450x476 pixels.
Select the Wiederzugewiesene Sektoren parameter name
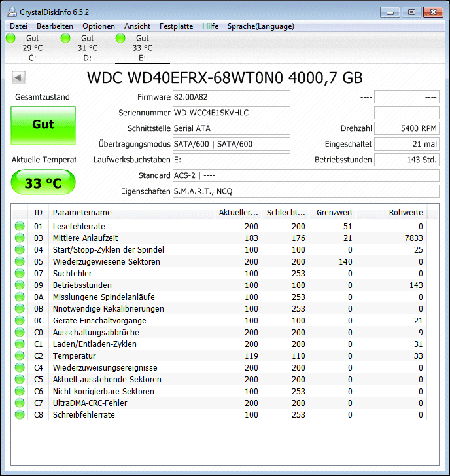click(107, 262)
